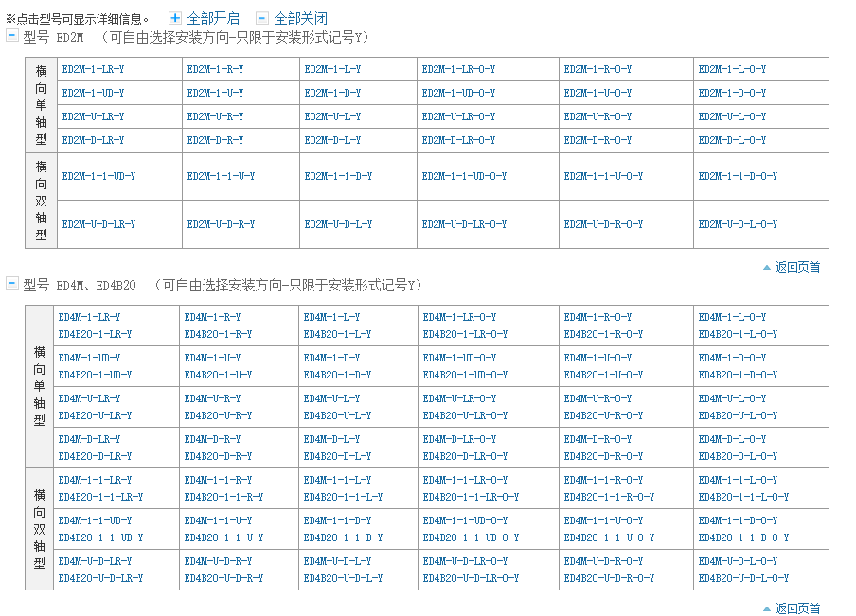The height and width of the screenshot is (616, 856).
Task: Collapse the 型号 ED2M section using its minus icon
Action: [x=10, y=35]
